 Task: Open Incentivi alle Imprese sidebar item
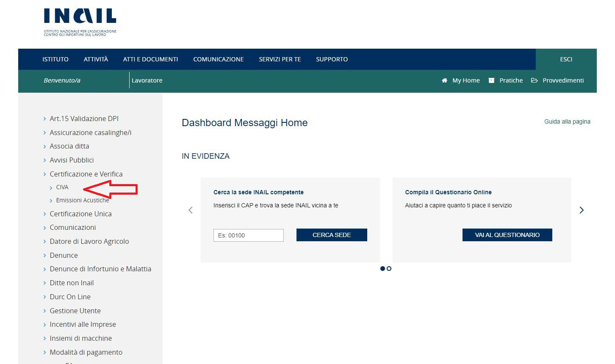point(83,324)
